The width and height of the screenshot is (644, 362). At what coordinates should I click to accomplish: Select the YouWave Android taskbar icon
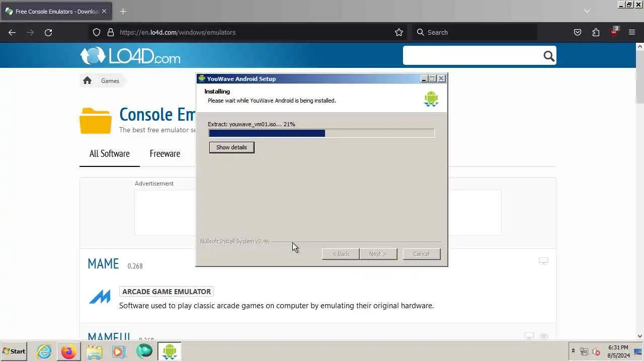[x=170, y=351]
